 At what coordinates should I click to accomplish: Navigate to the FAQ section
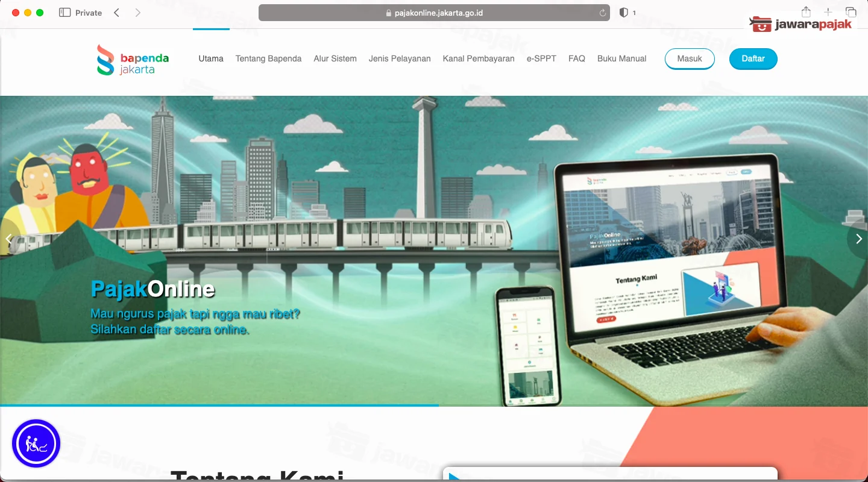click(x=577, y=58)
